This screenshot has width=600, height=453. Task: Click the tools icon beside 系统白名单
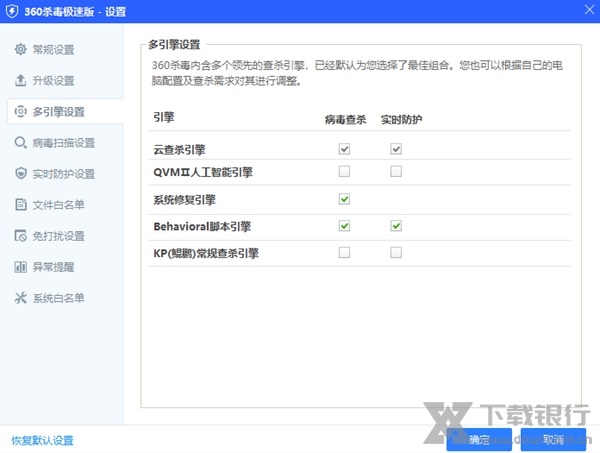(x=20, y=298)
